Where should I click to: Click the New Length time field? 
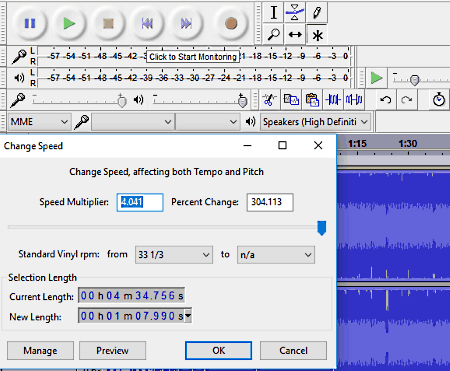pos(131,316)
